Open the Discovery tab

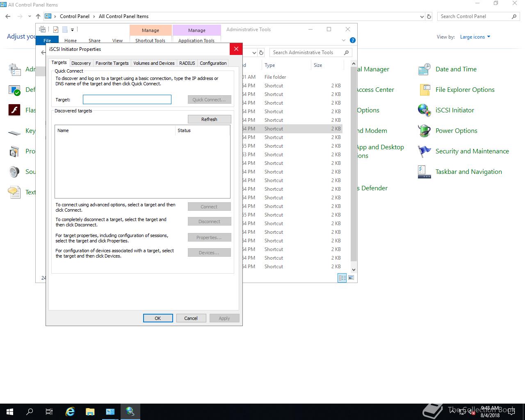(x=81, y=63)
